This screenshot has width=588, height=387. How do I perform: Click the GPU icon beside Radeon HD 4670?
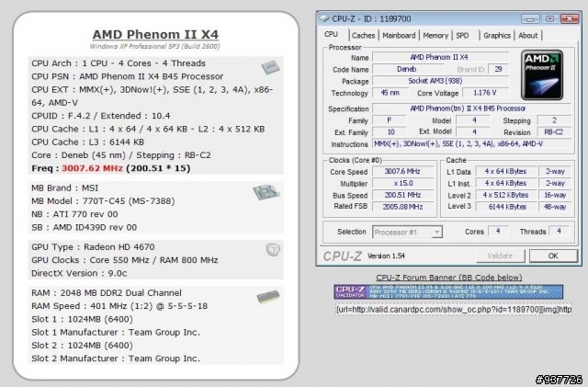coord(273,249)
